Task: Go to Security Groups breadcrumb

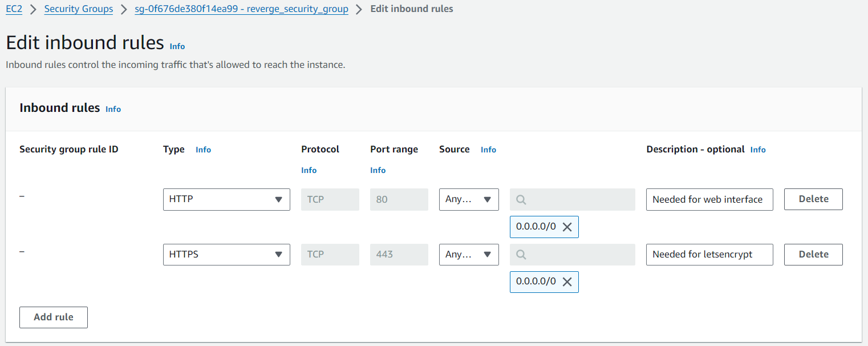Action: 79,9
